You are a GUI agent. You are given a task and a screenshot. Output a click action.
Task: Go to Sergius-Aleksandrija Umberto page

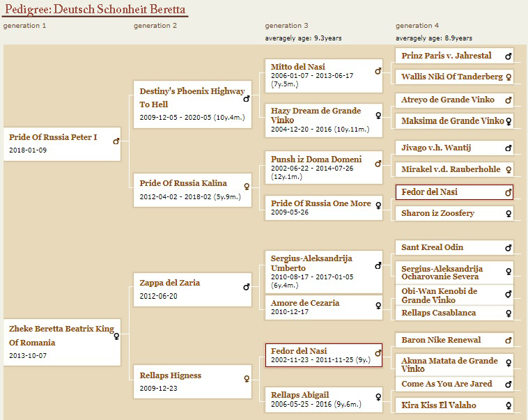(311, 263)
